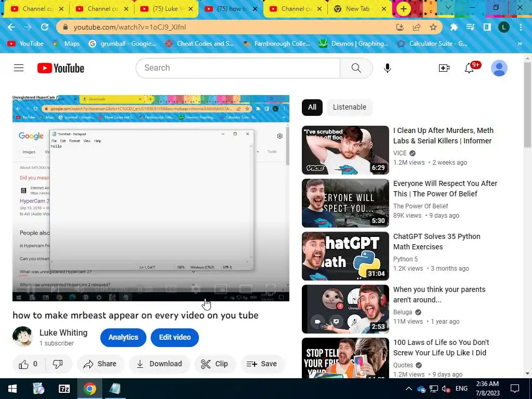Open VICE crime cleanup video thumbnail

[345, 150]
